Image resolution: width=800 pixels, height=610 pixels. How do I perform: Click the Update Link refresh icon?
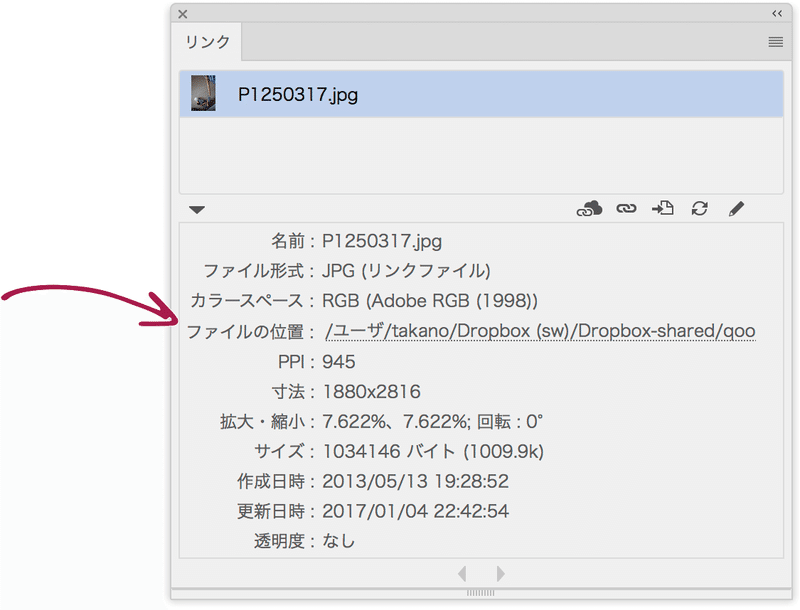click(699, 208)
